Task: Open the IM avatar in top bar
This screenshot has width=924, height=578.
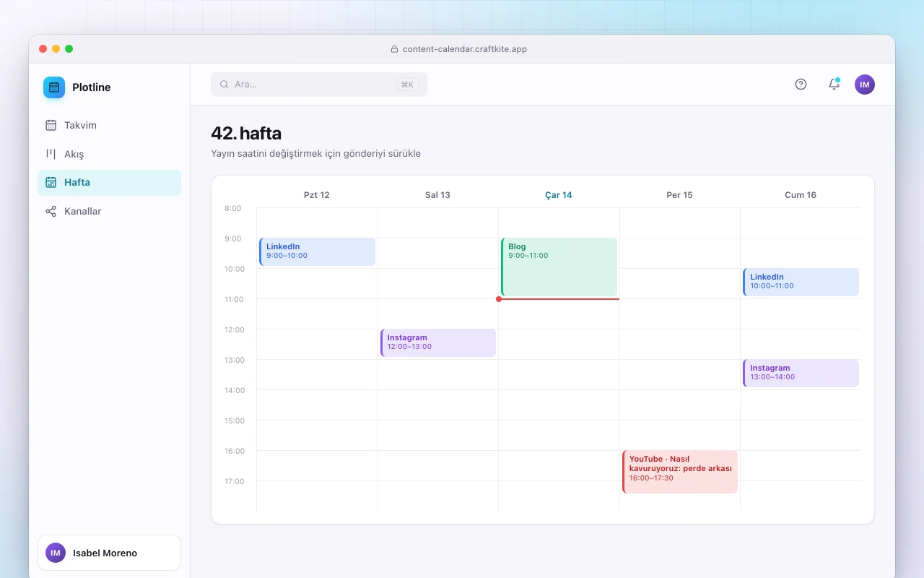Action: click(x=865, y=85)
